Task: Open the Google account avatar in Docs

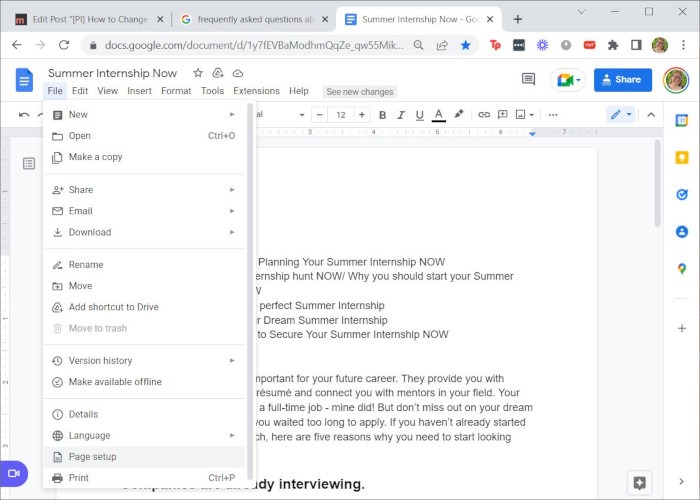Action: pyautogui.click(x=676, y=80)
